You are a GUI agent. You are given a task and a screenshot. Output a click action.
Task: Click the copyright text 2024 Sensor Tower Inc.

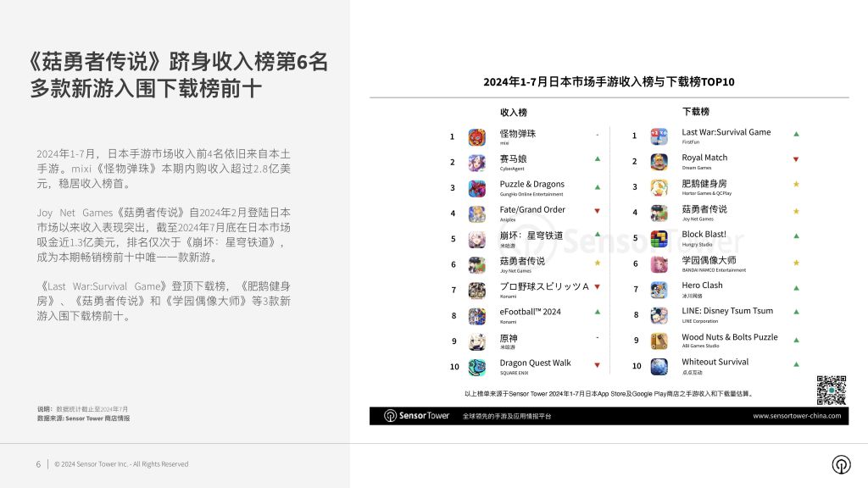(121, 464)
